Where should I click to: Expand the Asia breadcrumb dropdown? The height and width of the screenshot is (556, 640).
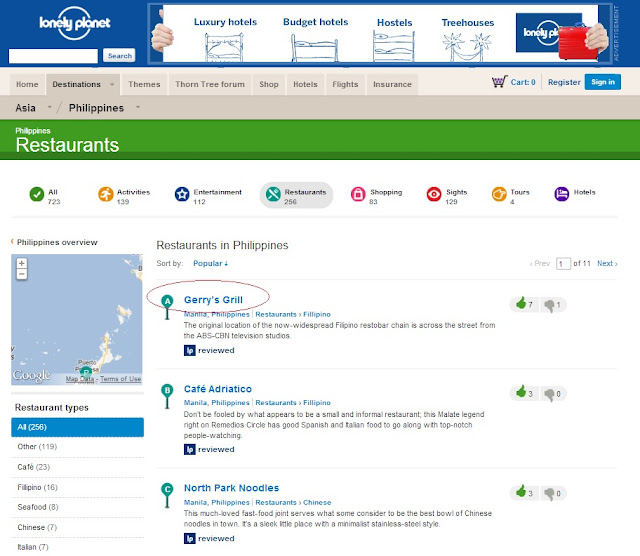[x=50, y=107]
